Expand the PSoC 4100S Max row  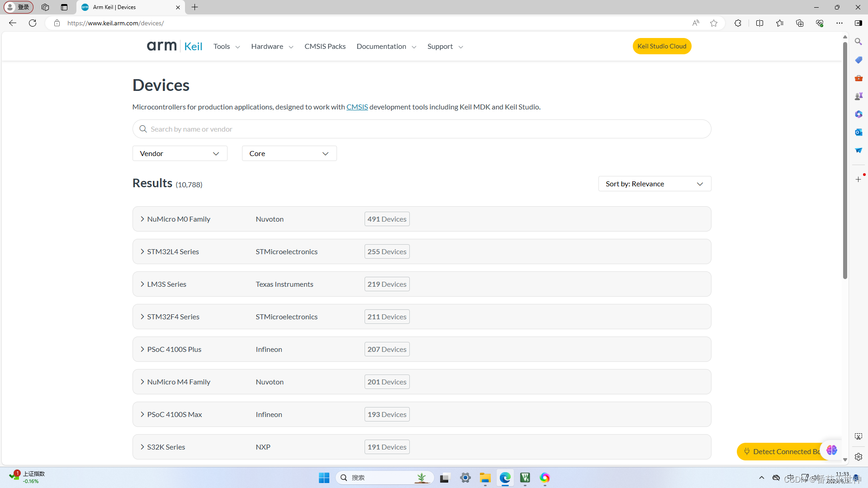click(422, 414)
